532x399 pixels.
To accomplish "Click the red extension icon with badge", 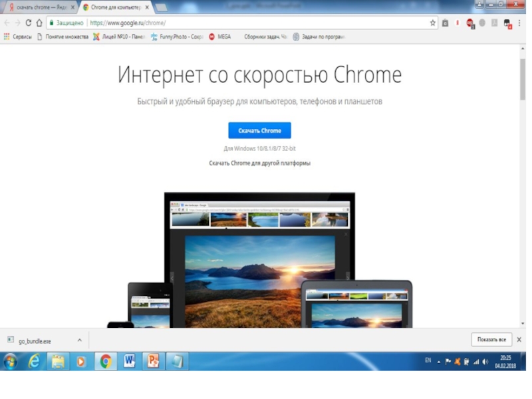I will click(470, 23).
